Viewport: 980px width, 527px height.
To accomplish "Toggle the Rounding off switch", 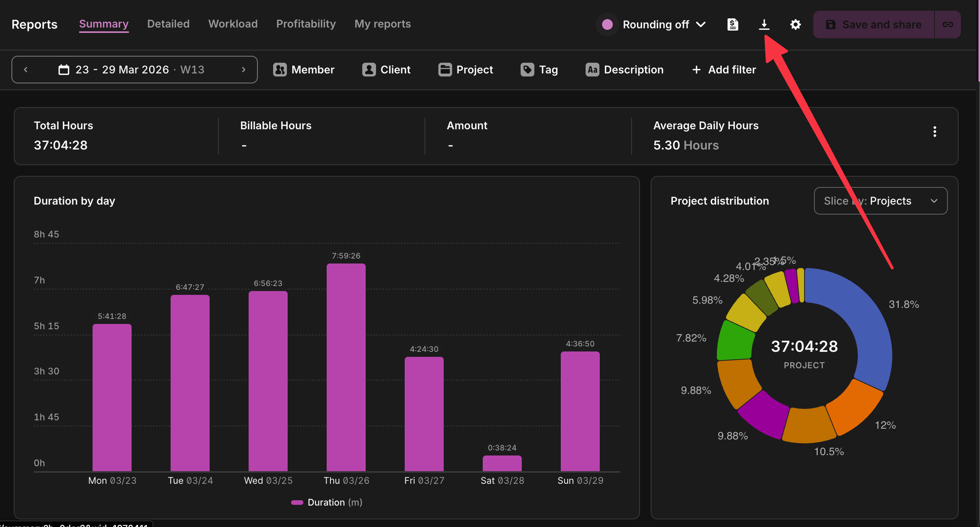I will [607, 24].
